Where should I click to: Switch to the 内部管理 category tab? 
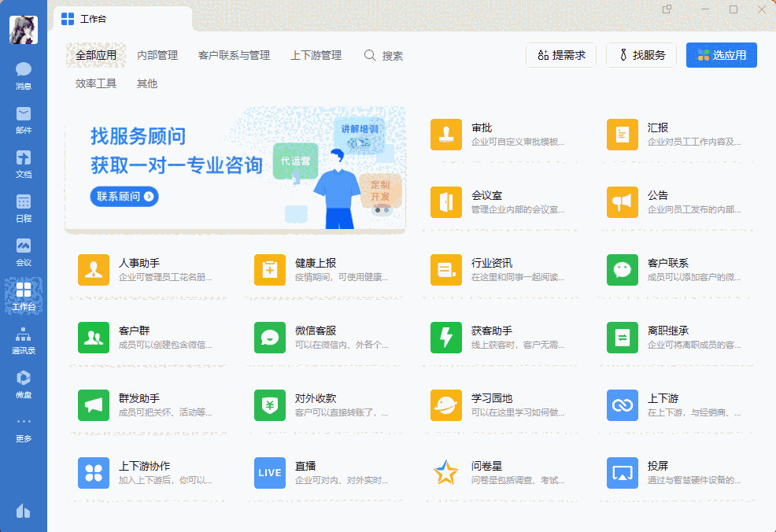157,55
